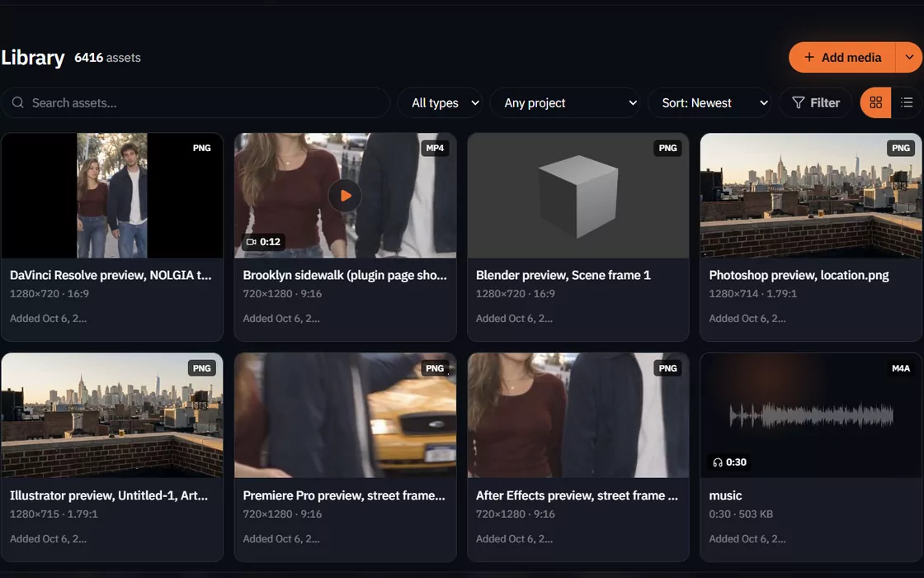Click '1280×720 · 16:9' on DaVinci Resolve card
Screen dimensions: 924x578
click(x=49, y=294)
